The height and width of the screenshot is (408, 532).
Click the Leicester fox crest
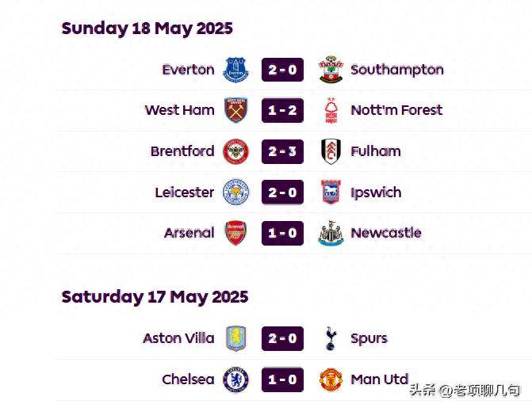pyautogui.click(x=235, y=193)
